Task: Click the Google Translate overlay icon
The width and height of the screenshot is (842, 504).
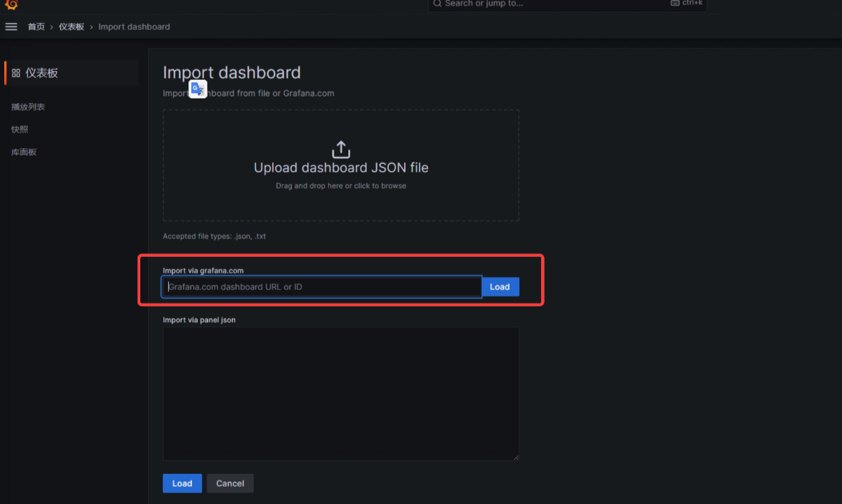Action: [198, 89]
